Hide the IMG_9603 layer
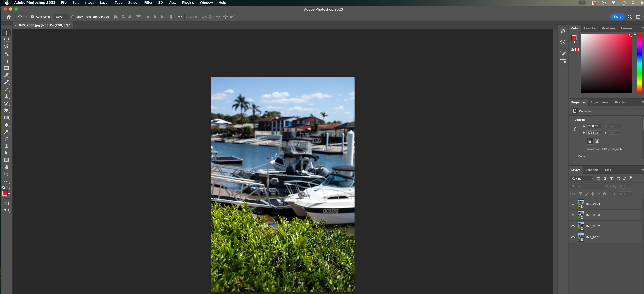 pyautogui.click(x=573, y=215)
